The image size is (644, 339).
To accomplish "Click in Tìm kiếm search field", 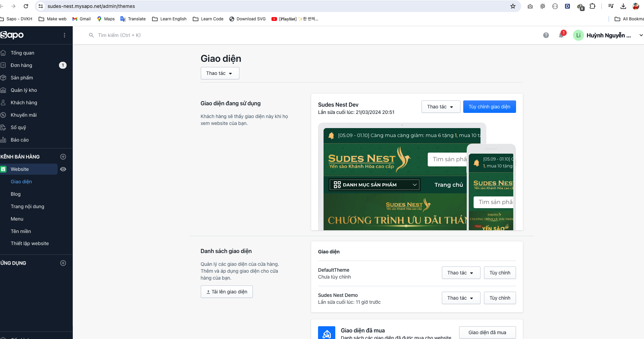I will (119, 35).
